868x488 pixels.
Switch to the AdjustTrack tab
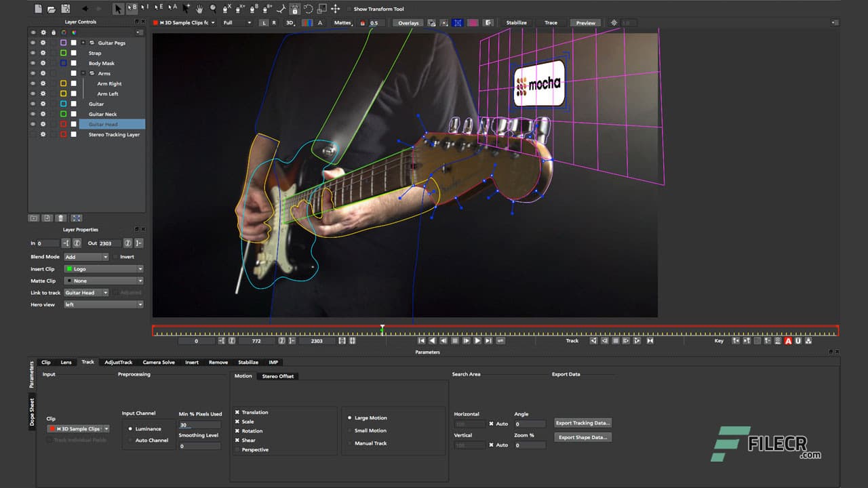click(x=118, y=362)
